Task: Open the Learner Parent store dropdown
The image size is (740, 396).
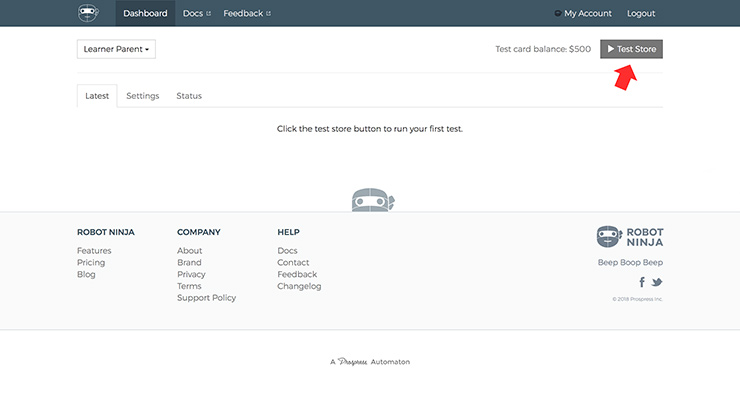Action: point(116,49)
